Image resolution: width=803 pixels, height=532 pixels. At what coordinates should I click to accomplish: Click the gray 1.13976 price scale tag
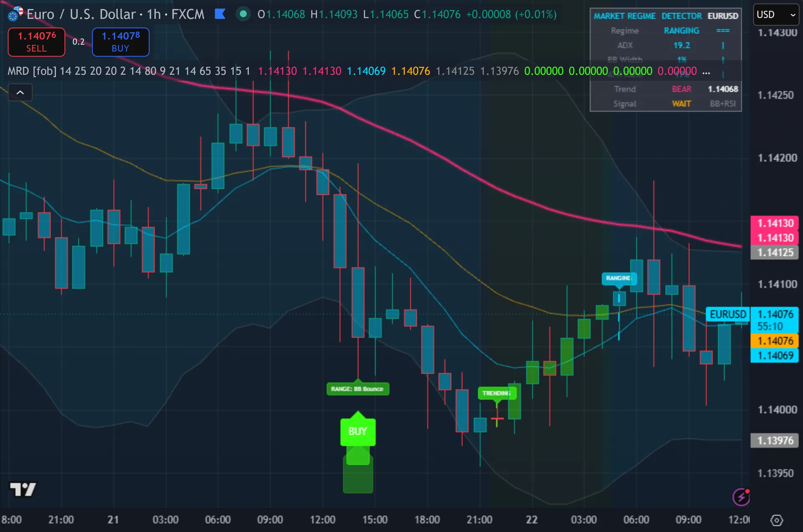[x=775, y=440]
